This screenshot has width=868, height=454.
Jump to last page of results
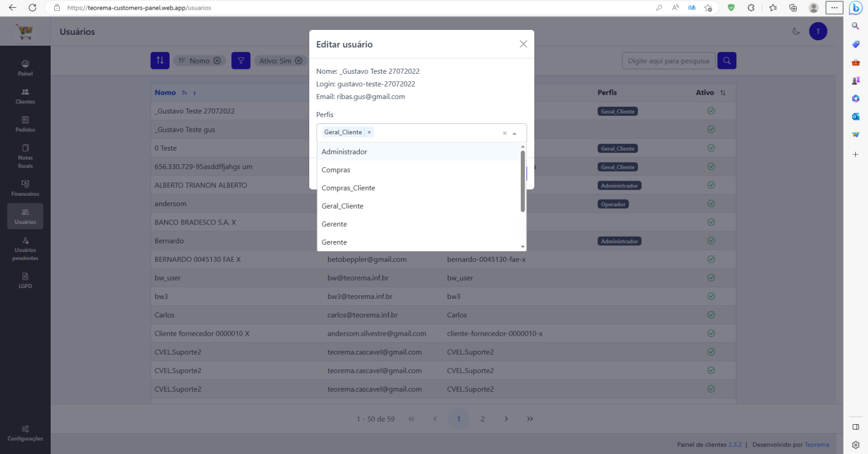[530, 419]
